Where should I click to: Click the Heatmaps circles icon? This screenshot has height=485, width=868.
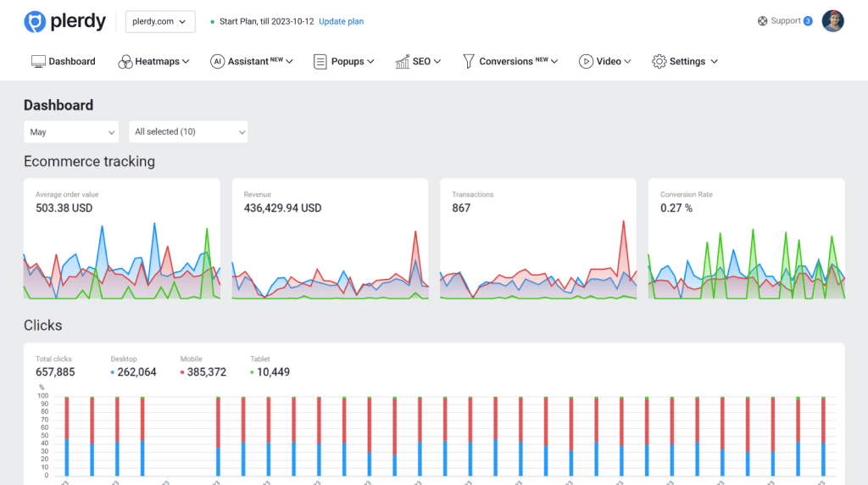click(x=125, y=62)
